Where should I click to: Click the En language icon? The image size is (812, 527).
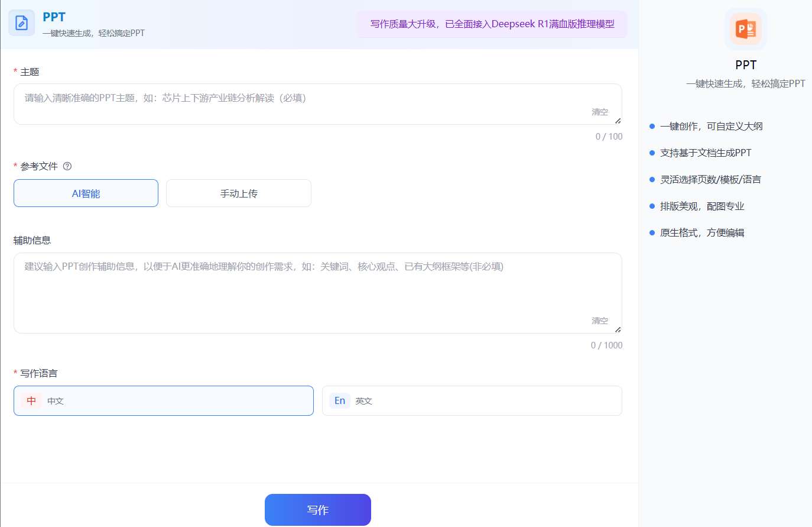click(x=340, y=400)
